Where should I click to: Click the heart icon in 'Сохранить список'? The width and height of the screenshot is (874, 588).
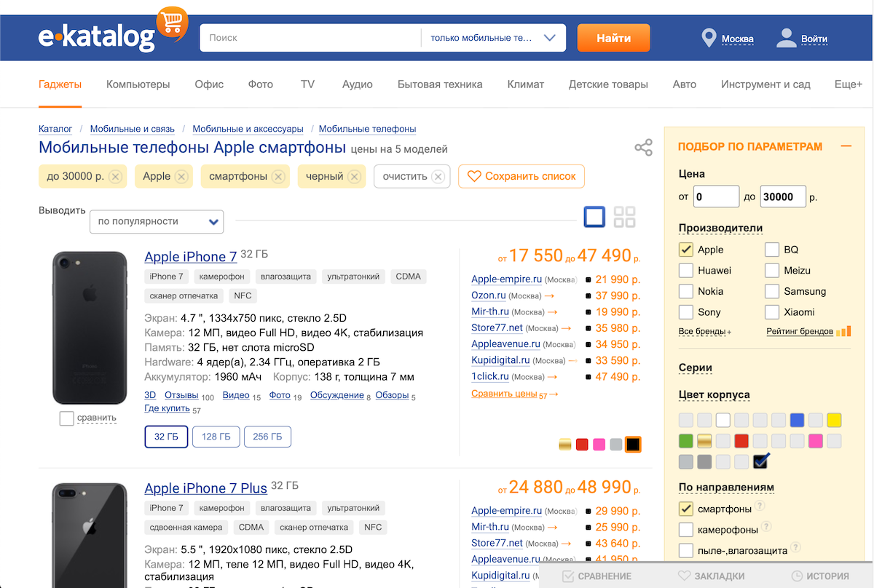pos(474,176)
